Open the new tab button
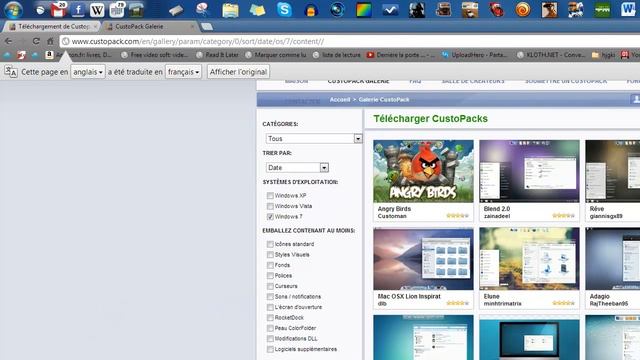This screenshot has width=640, height=360. [x=207, y=27]
